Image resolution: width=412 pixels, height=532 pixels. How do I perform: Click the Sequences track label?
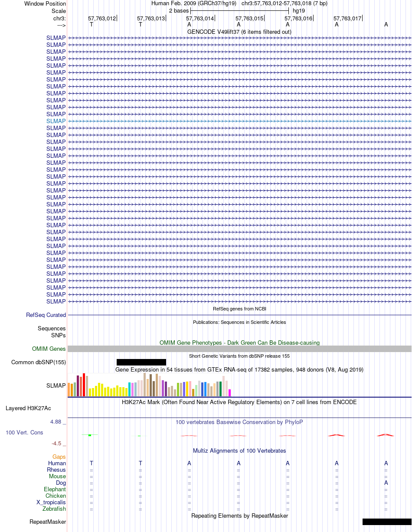(52, 329)
